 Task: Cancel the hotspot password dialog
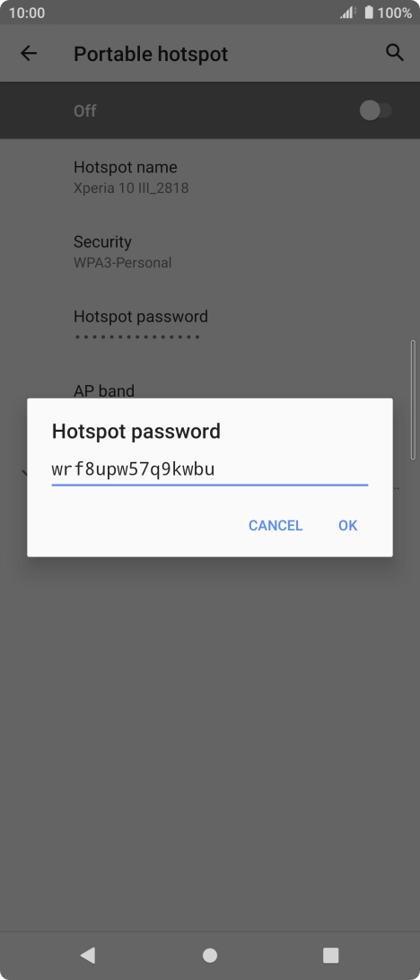pos(276,526)
